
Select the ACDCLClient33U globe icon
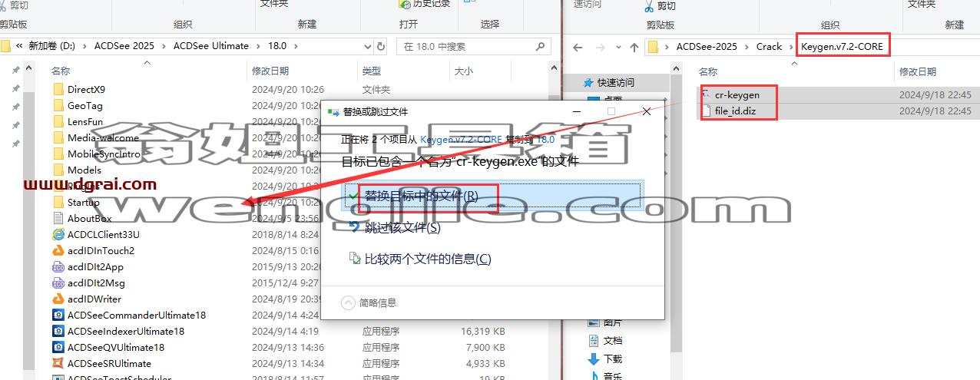[x=58, y=234]
